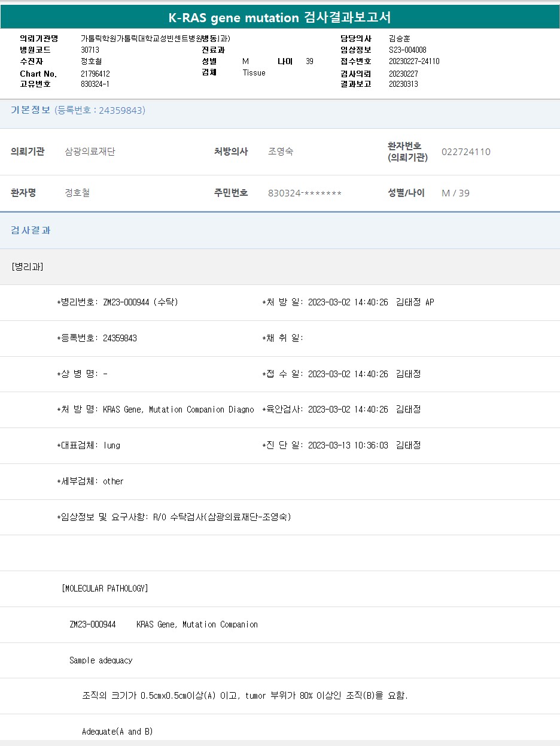Select 결과보고 date 20230313
Viewport: 560px width, 746px height.
[x=403, y=84]
